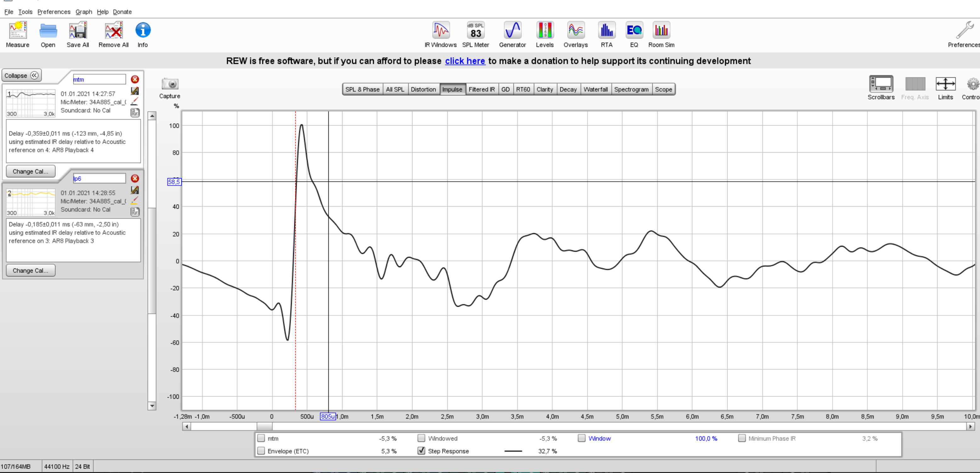Click the lp6 measurement thumbnail

31,203
